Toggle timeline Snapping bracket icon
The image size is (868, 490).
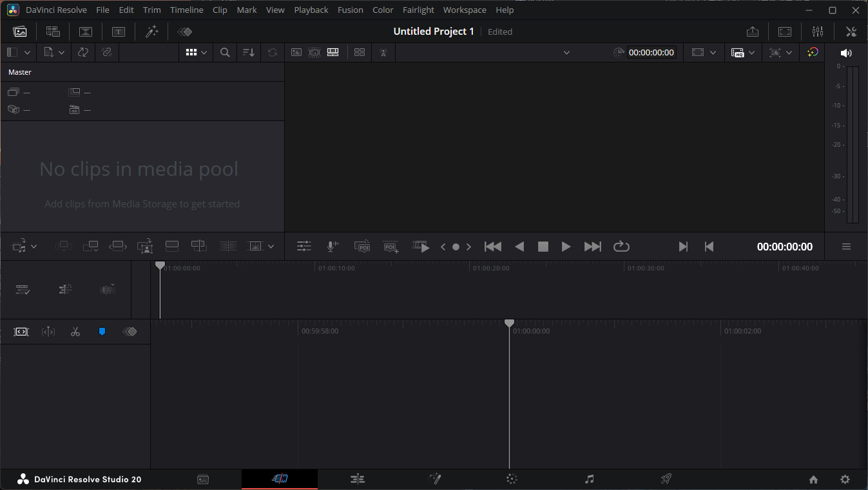[x=21, y=332]
